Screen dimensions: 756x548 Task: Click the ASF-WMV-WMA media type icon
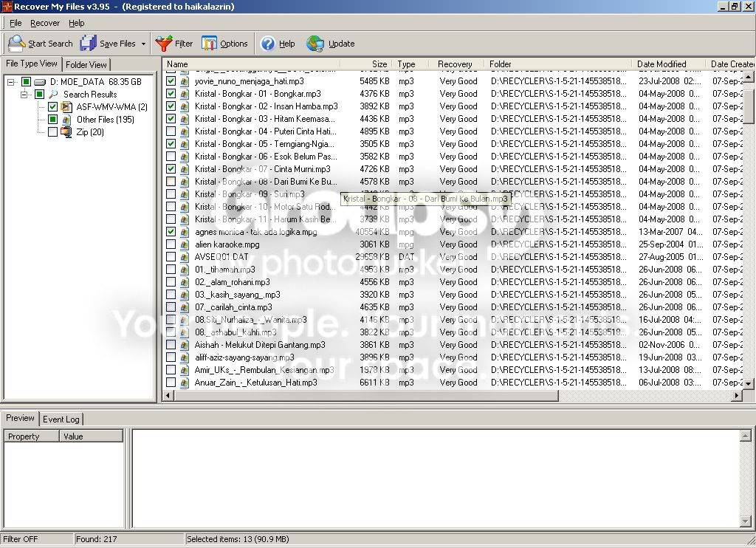tap(66, 106)
